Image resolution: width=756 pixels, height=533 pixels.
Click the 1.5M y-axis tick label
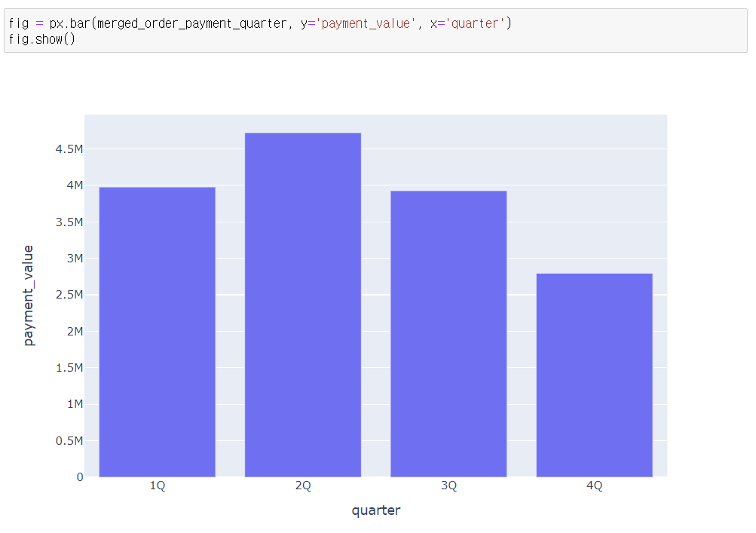69,368
